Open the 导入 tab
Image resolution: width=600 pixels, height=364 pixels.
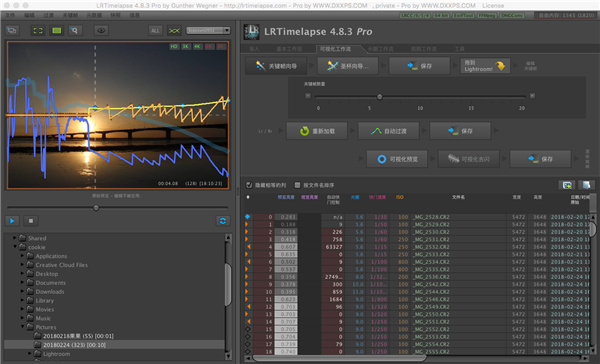pos(254,49)
